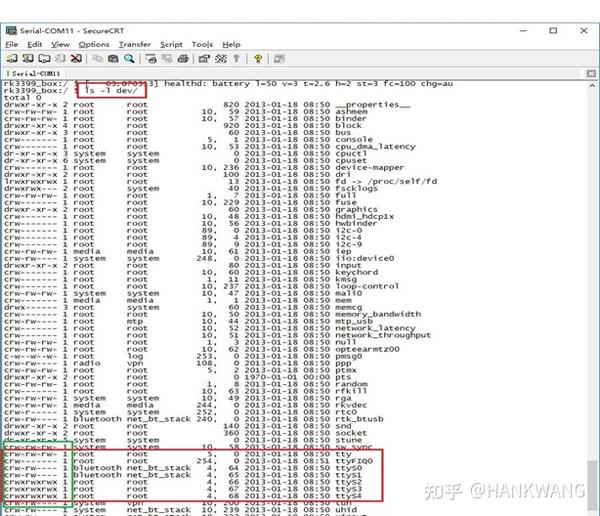The width and height of the screenshot is (600, 516).
Task: Click the Keymap Editor toolbar icon
Action: pos(221,59)
